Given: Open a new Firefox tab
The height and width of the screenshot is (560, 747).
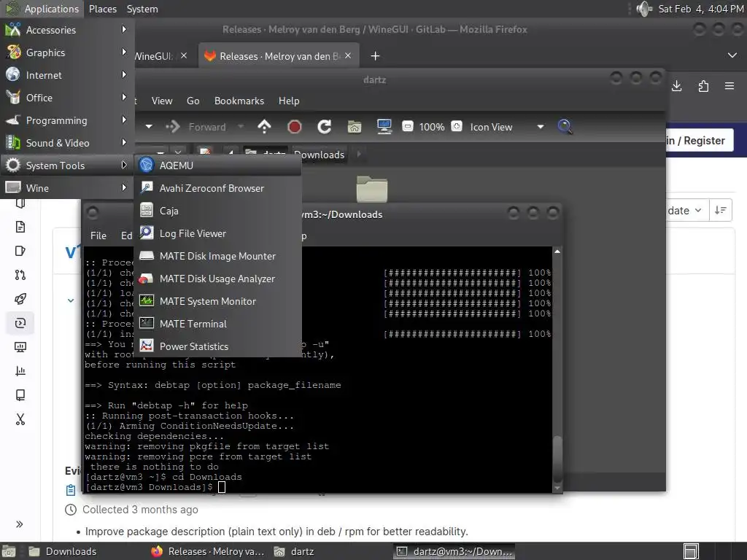Looking at the screenshot, I should [375, 56].
